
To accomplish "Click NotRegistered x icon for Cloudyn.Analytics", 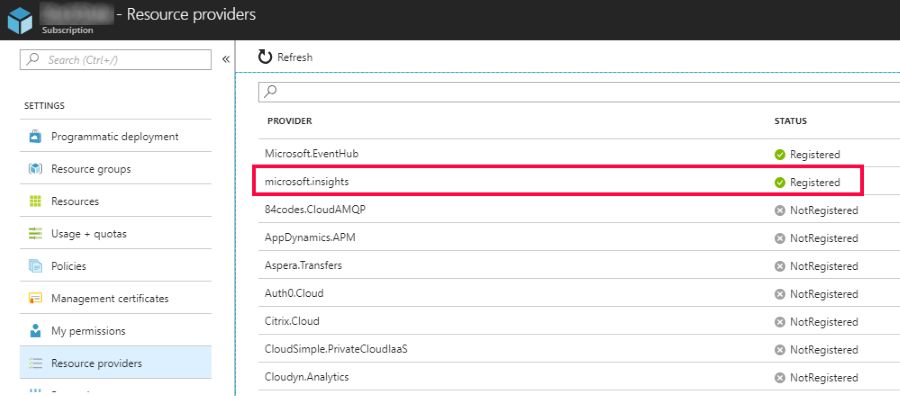I will tap(779, 378).
